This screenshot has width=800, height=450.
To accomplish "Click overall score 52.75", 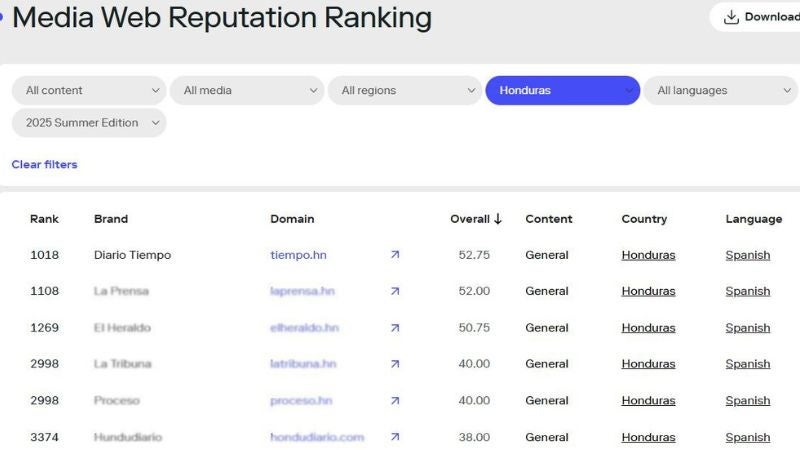I will (x=474, y=255).
